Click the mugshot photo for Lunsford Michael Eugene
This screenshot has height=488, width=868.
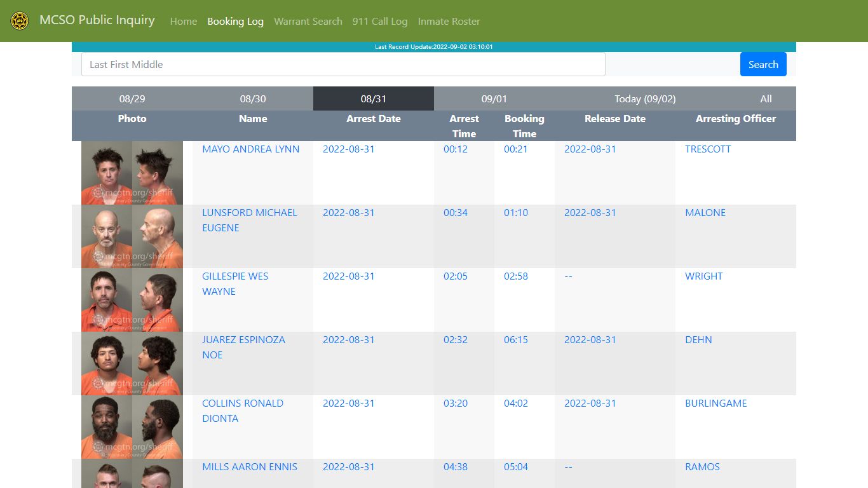click(x=132, y=236)
